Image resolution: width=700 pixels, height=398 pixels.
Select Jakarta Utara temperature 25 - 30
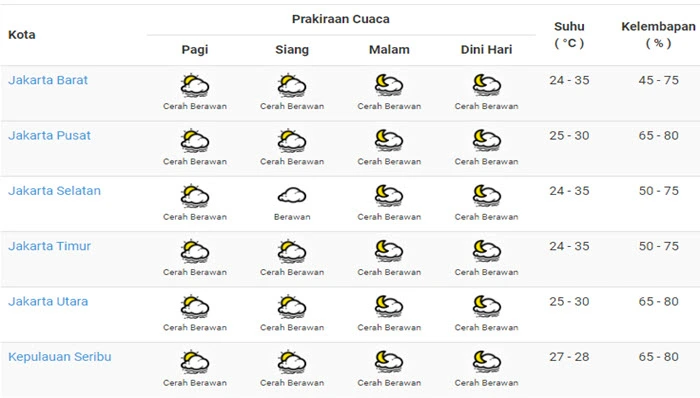(569, 302)
